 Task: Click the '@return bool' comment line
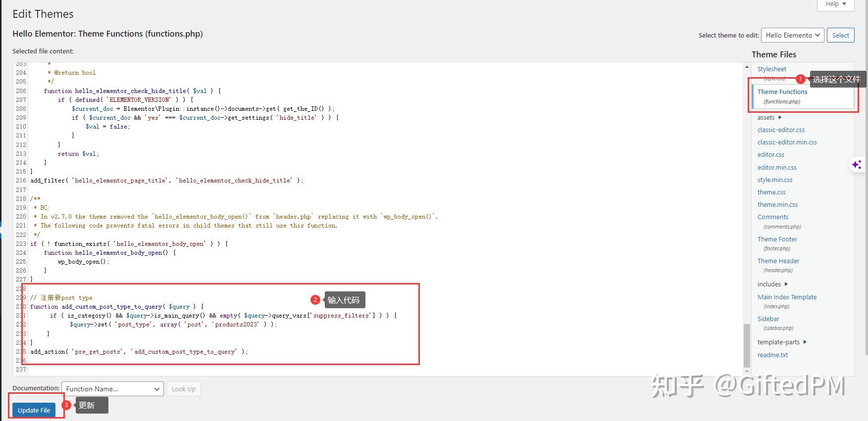[x=72, y=73]
